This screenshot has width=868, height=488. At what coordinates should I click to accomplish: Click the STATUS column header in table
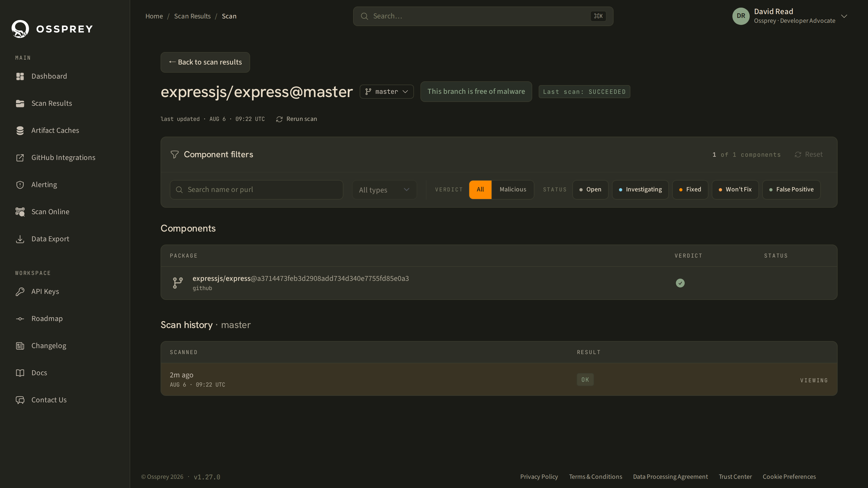776,256
